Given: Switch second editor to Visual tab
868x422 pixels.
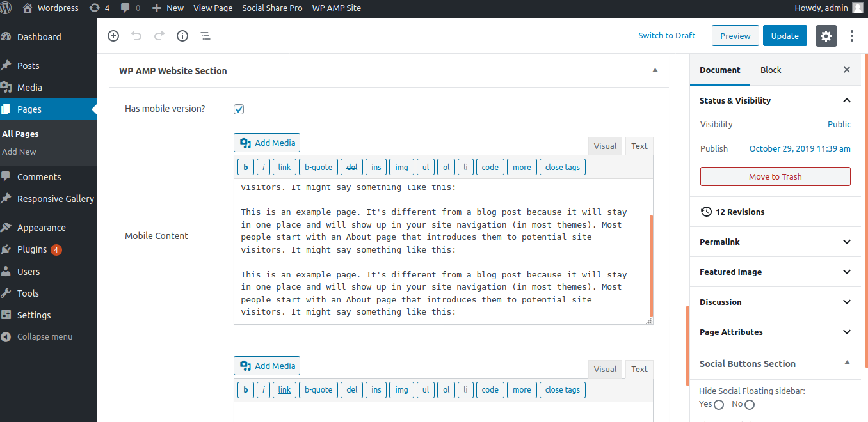Looking at the screenshot, I should click(x=605, y=369).
